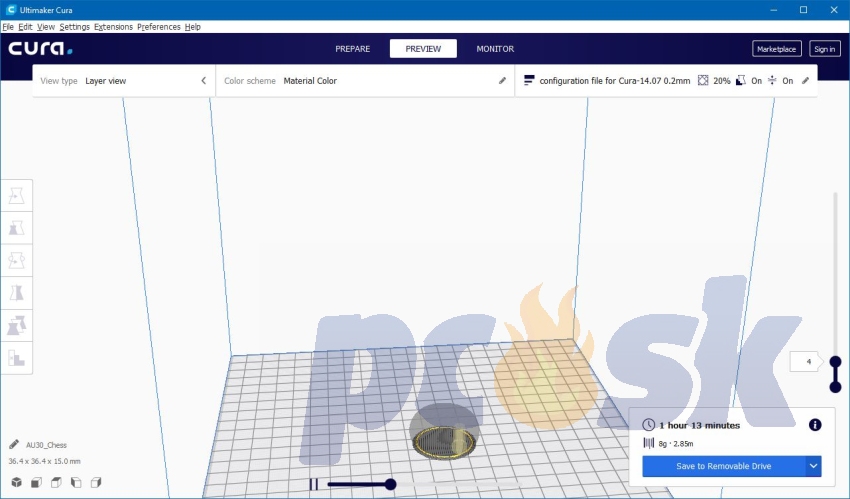Click the simulation path slider handle

coord(390,484)
